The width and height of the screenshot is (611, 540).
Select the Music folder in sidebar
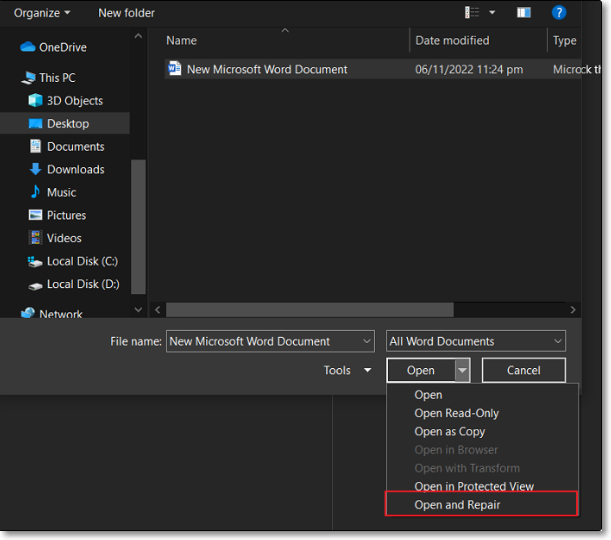[61, 193]
